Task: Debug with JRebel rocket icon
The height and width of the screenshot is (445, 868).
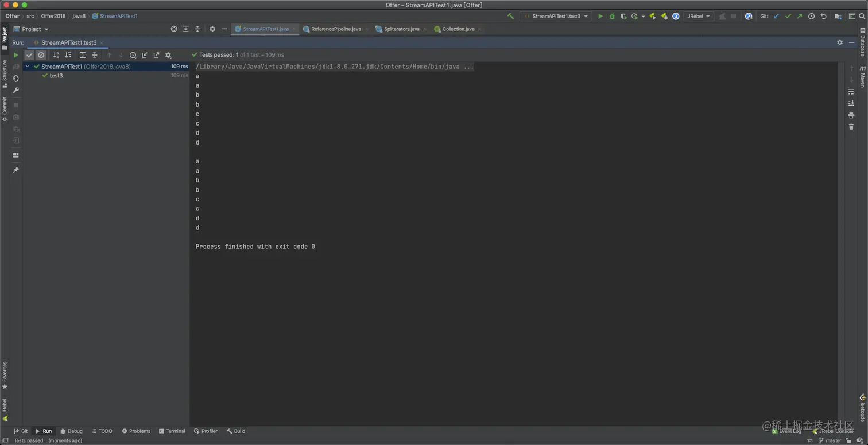Action: 664,16
